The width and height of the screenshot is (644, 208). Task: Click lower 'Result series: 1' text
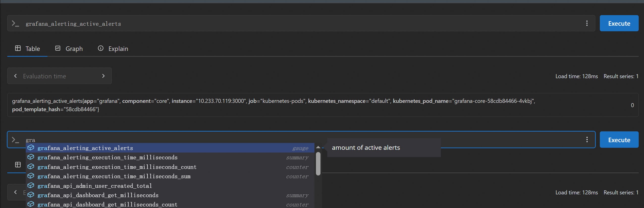pos(621,192)
